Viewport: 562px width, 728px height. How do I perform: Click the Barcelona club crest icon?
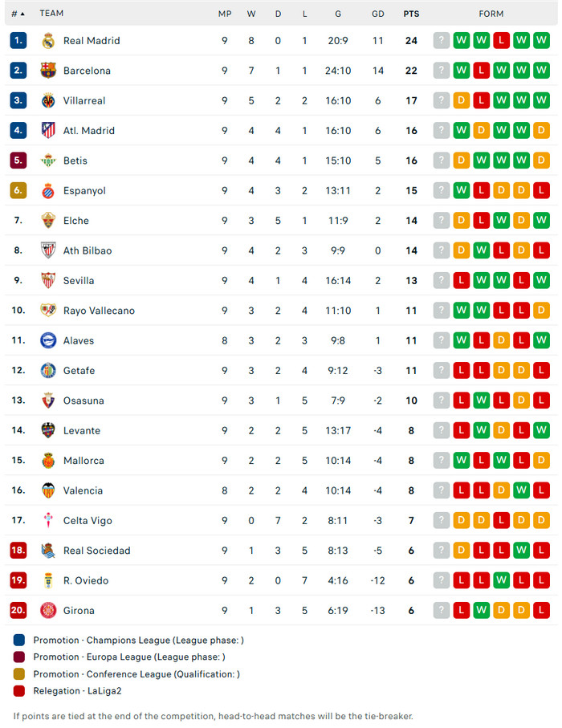pos(48,71)
